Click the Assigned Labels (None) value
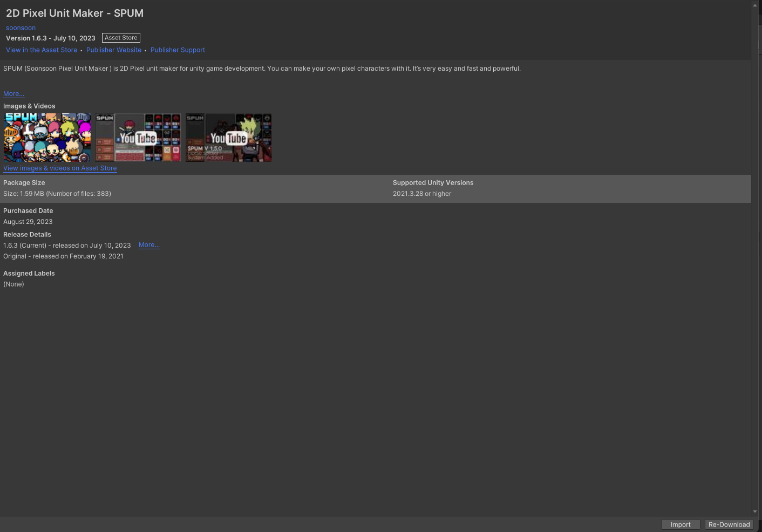The height and width of the screenshot is (532, 762). tap(13, 284)
